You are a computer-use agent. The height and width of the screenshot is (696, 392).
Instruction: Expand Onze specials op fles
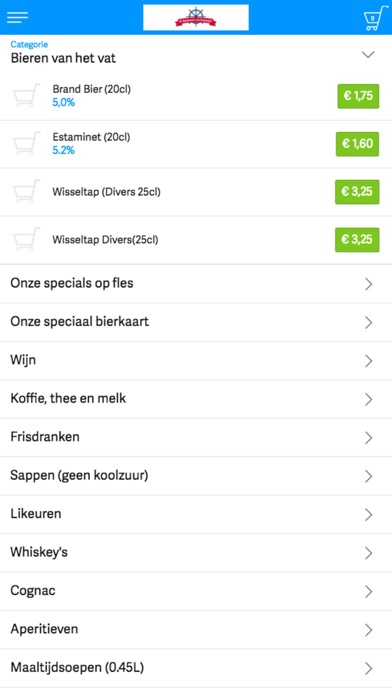tap(196, 284)
